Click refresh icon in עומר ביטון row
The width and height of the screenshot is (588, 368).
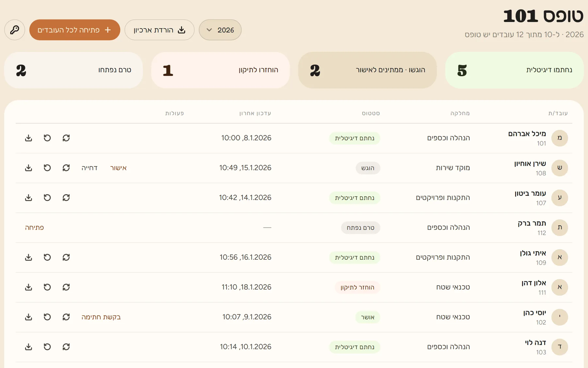click(66, 198)
